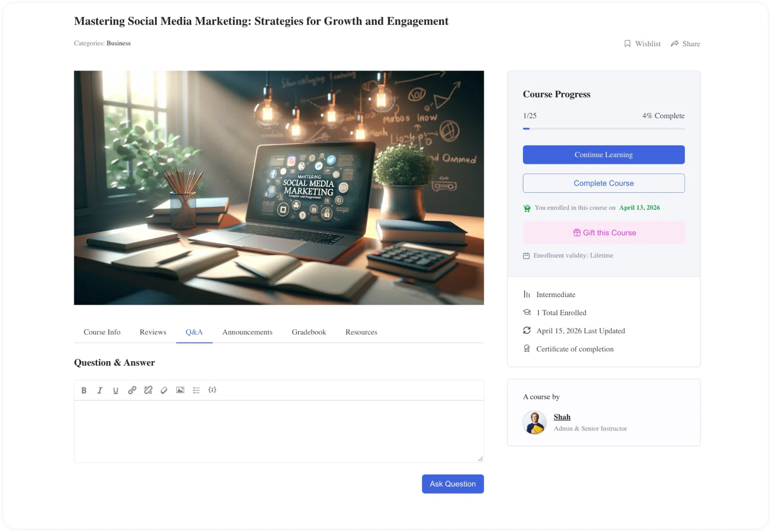Open instructor Shah's profile link

pos(562,417)
